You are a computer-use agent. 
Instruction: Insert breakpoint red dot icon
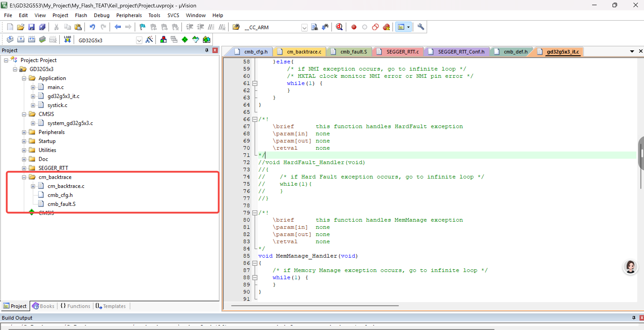coord(353,27)
